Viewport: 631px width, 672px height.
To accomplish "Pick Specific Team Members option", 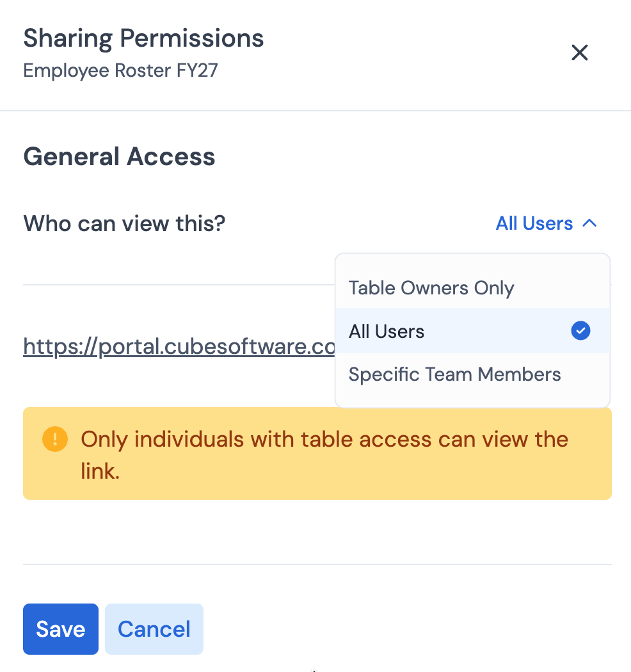I will pyautogui.click(x=472, y=374).
